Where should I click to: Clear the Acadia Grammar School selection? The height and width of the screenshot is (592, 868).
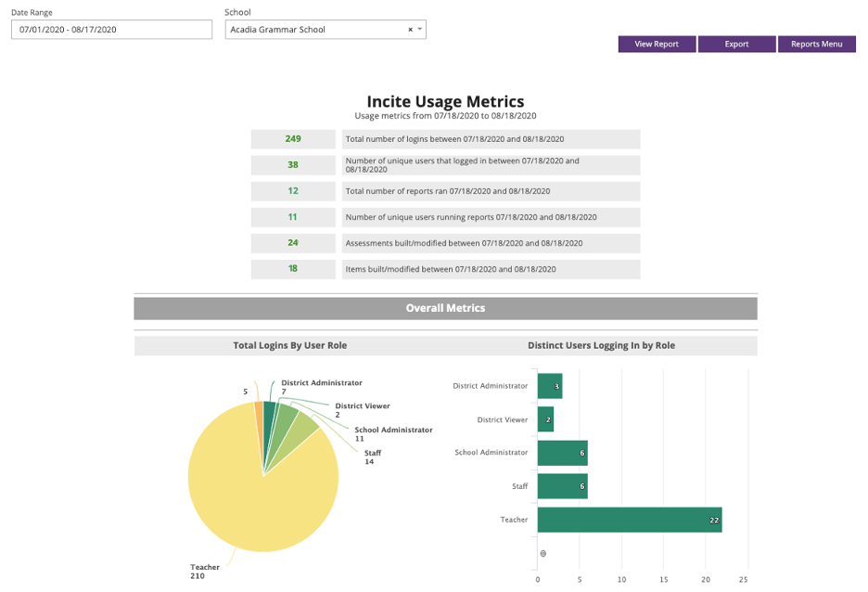click(410, 30)
